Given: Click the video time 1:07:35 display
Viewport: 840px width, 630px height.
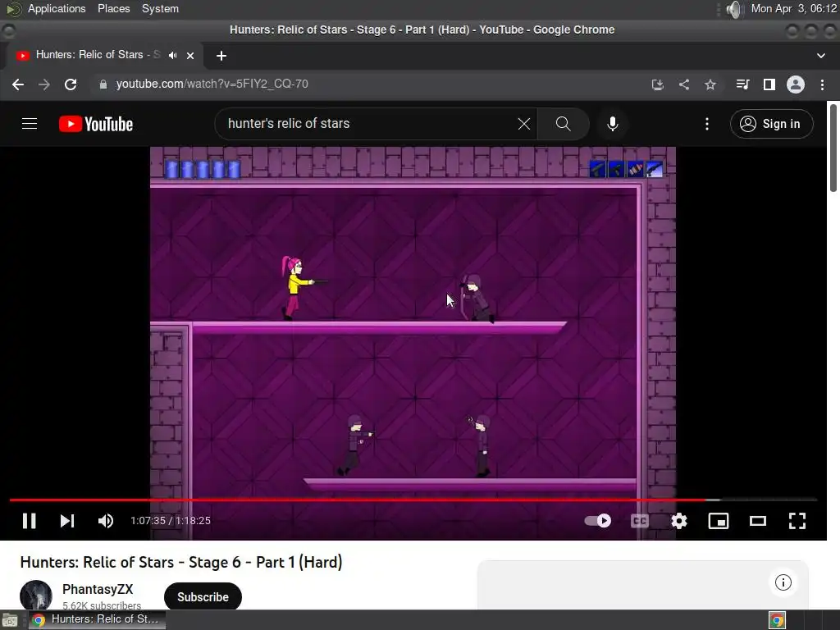Looking at the screenshot, I should pyautogui.click(x=171, y=521).
